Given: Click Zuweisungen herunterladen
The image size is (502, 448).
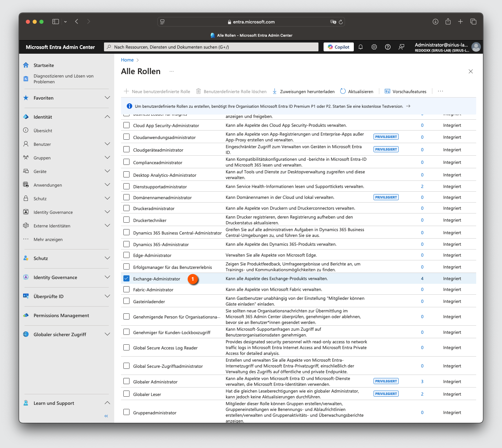Looking at the screenshot, I should point(304,91).
